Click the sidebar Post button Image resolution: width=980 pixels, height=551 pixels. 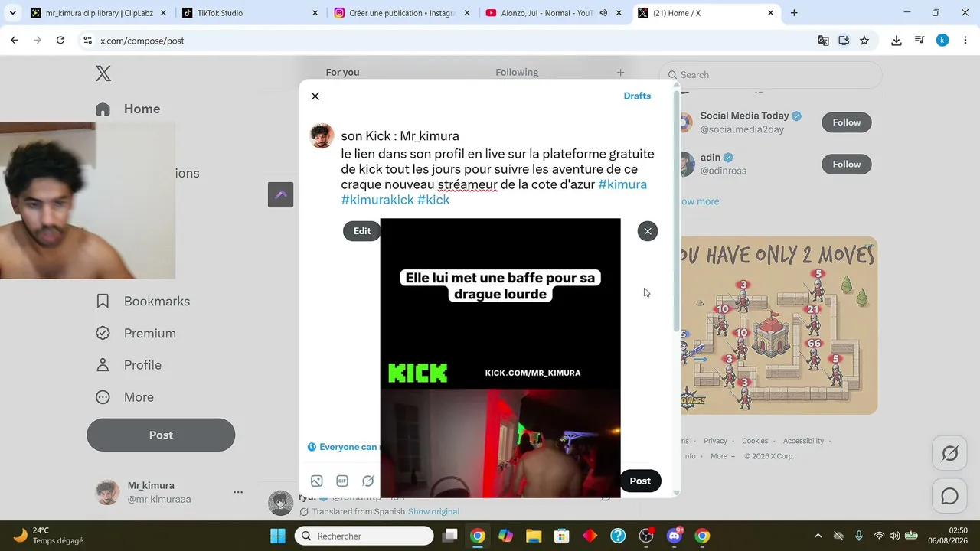pos(161,435)
